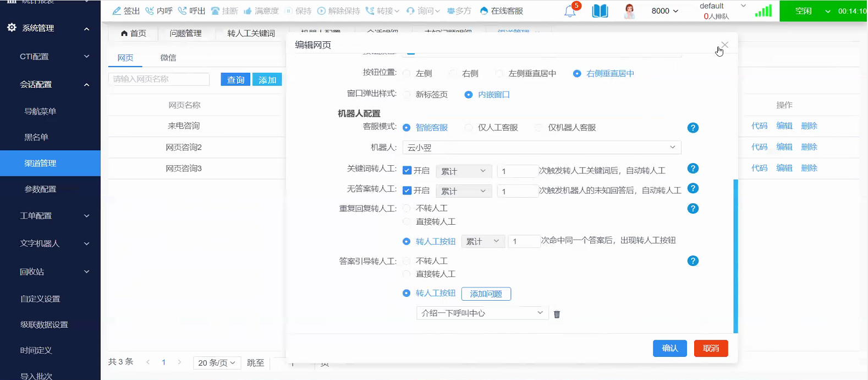Switch to the 首页 tab
The height and width of the screenshot is (380, 868).
click(133, 34)
